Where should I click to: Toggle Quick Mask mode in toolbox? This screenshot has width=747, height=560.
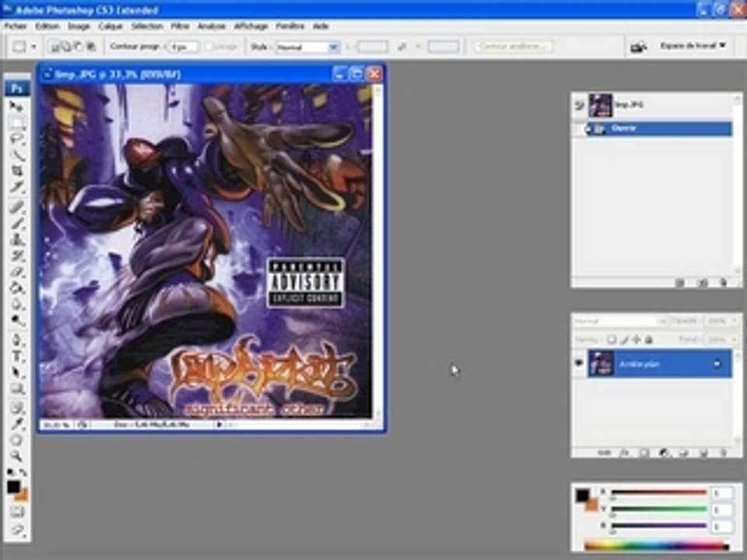click(x=17, y=513)
